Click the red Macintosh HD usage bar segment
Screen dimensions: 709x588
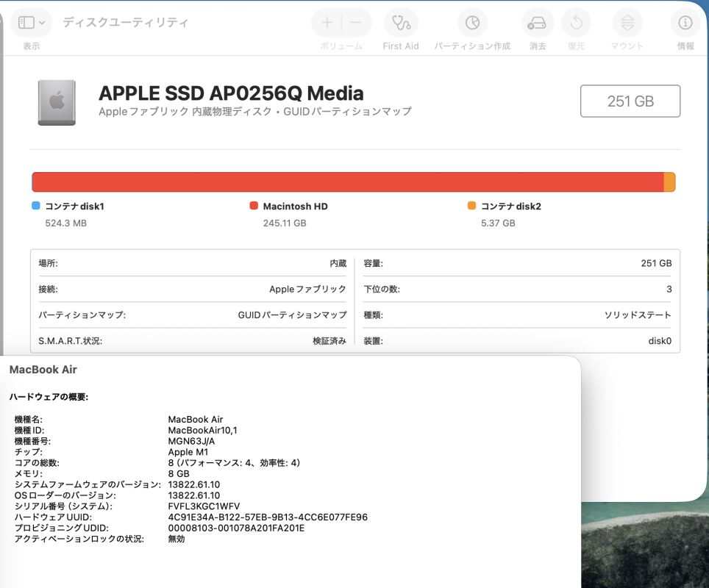click(347, 182)
